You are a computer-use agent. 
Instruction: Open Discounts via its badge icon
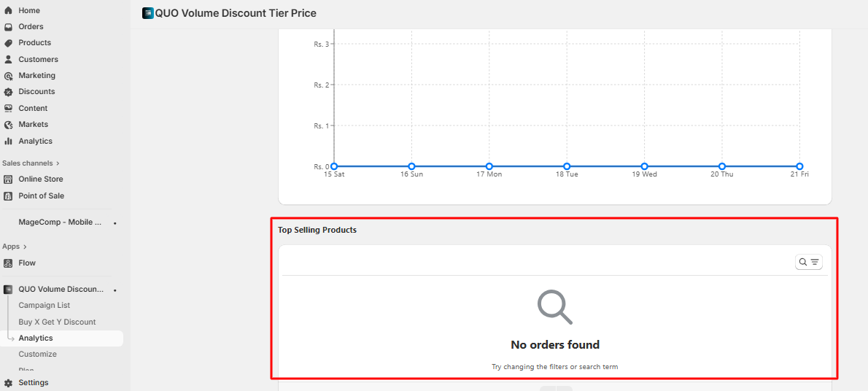tap(9, 92)
